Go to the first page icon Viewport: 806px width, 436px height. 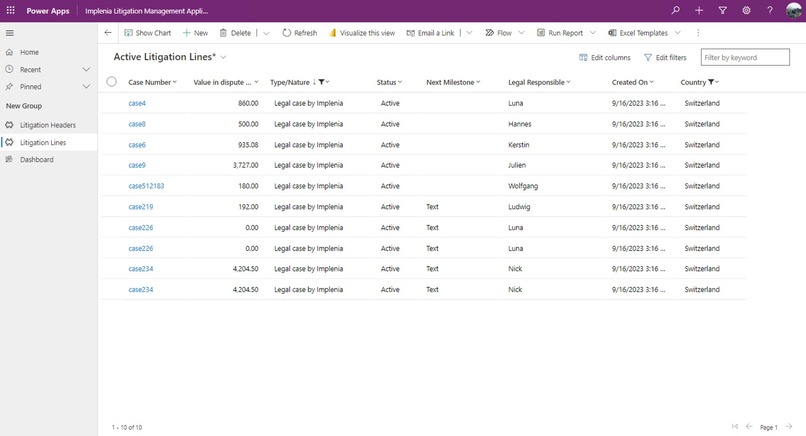click(x=735, y=426)
